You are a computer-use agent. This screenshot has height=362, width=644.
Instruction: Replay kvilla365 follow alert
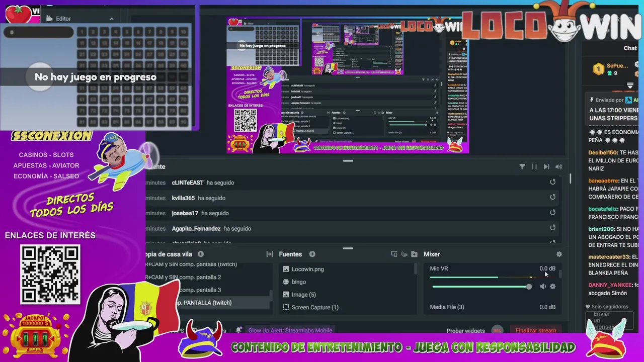pos(552,198)
